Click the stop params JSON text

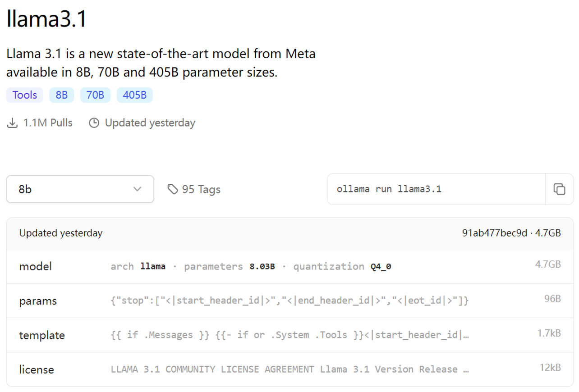(289, 301)
